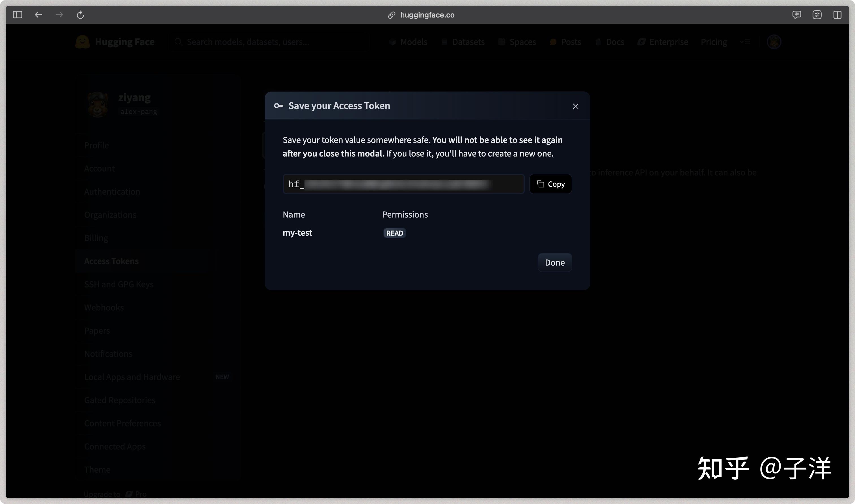This screenshot has width=855, height=504.
Task: Open the user avatar menu
Action: point(774,42)
